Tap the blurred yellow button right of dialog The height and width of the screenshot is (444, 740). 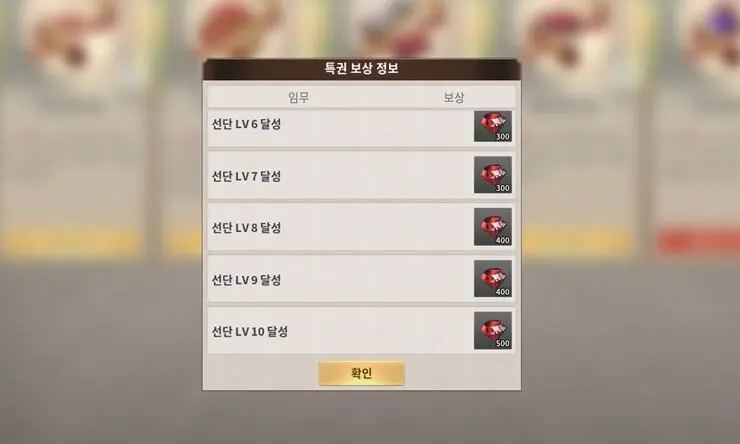click(577, 242)
